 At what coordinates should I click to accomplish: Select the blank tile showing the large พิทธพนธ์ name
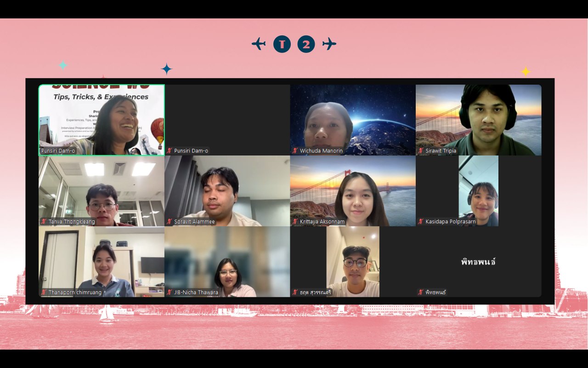(478, 261)
